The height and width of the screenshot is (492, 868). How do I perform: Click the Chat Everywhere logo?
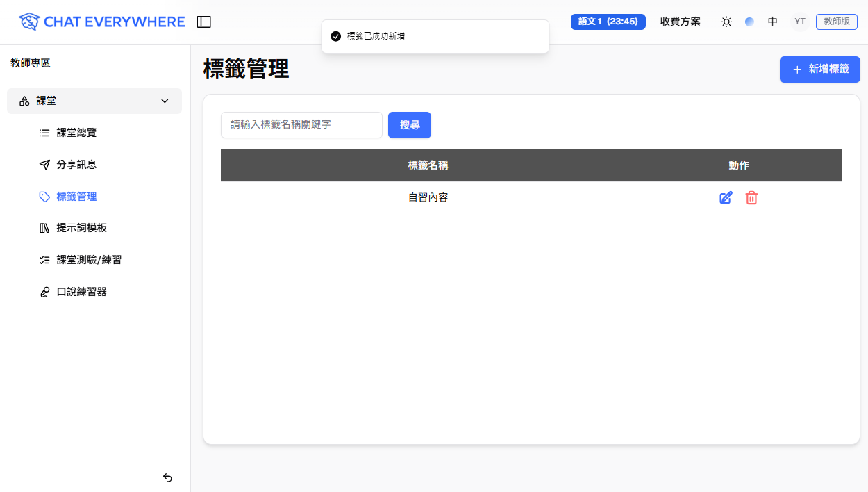pos(102,22)
